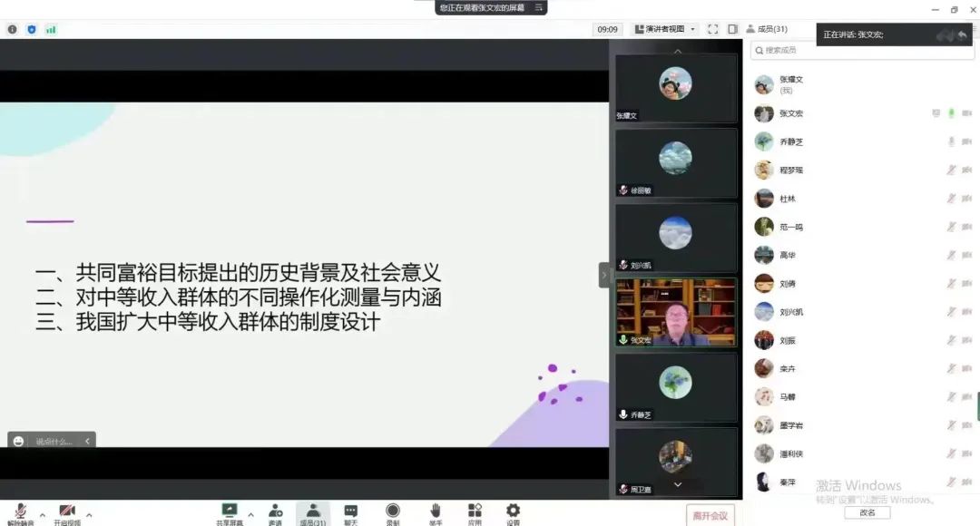Click the green network signal icon
Viewport: 980px width, 526px height.
click(51, 29)
